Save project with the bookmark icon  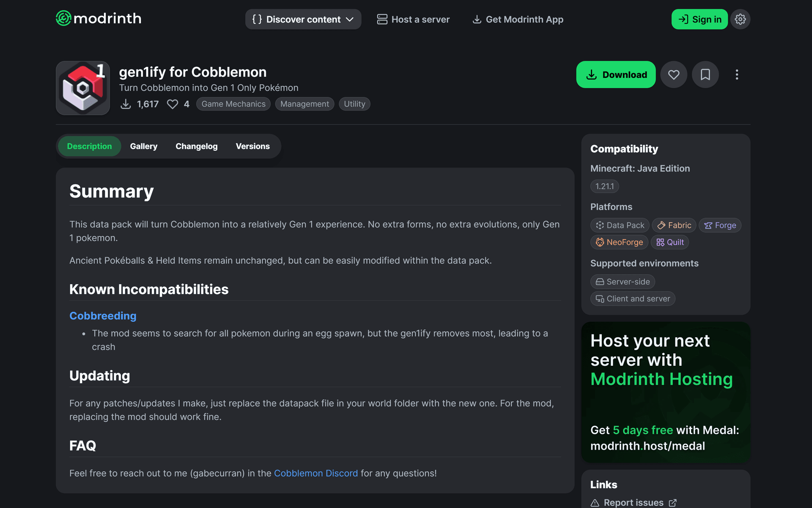point(705,75)
